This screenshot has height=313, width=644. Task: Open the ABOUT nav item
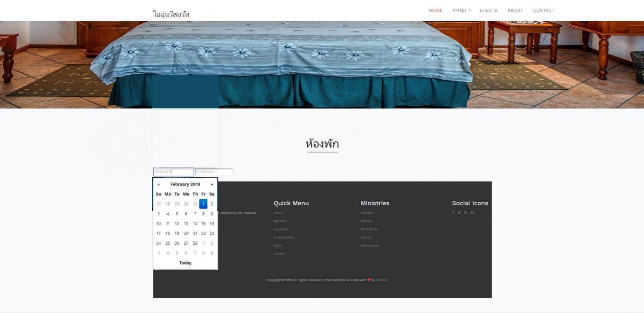pyautogui.click(x=515, y=10)
